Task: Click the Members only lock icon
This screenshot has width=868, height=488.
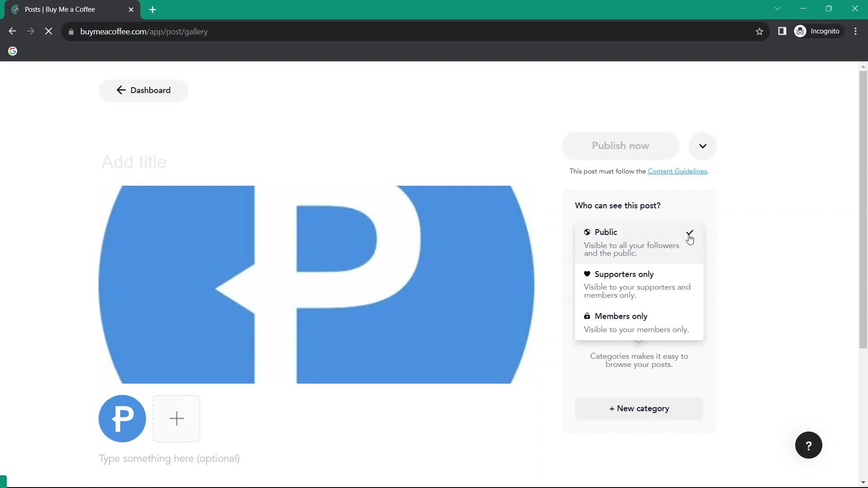Action: (x=587, y=316)
